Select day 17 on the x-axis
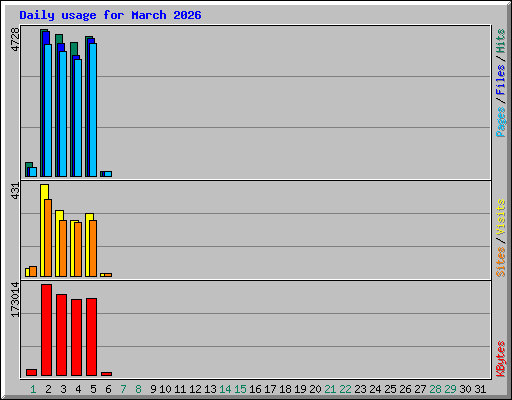This screenshot has height=400, width=512. click(x=270, y=389)
